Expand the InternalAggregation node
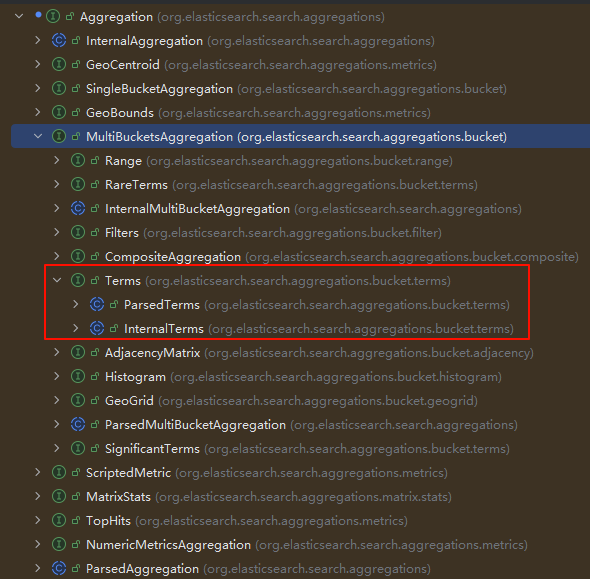This screenshot has width=590, height=579. click(x=38, y=40)
